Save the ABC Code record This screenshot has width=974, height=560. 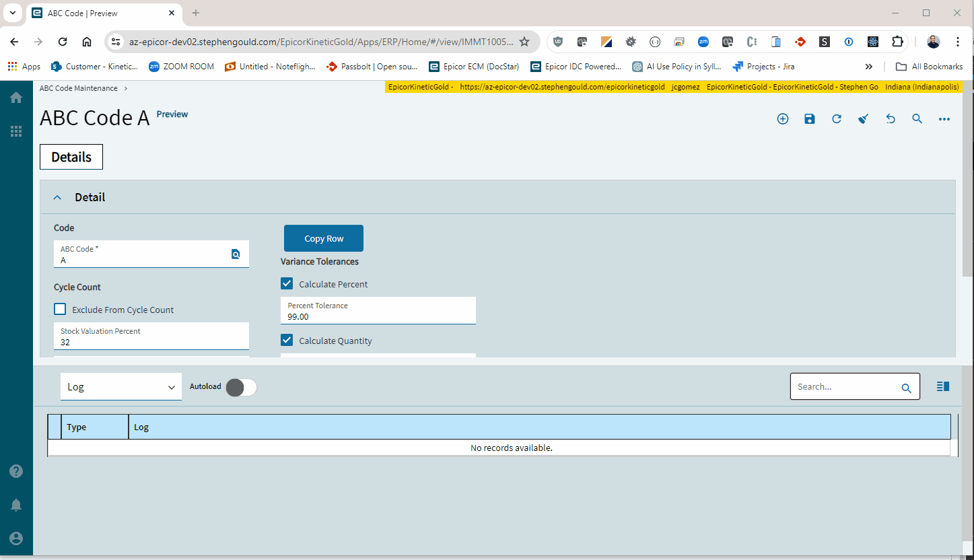point(810,118)
